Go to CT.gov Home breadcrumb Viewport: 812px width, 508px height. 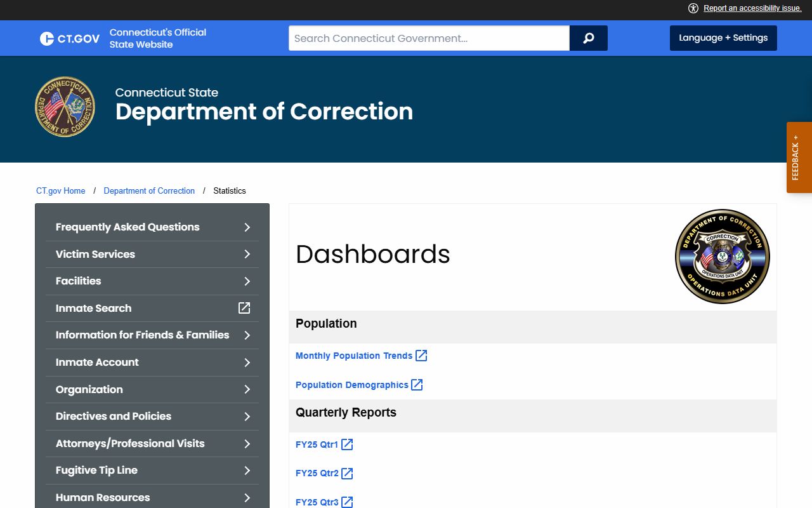pyautogui.click(x=61, y=190)
